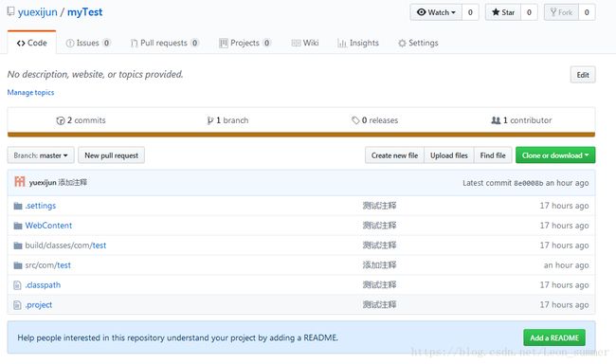Open the Pull requests tab
This screenshot has height=364, width=616.
pyautogui.click(x=164, y=43)
